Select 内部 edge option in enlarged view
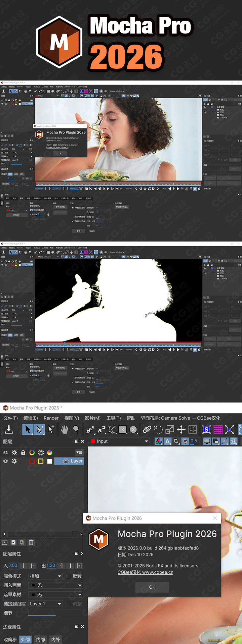This screenshot has height=644, width=242. coord(41,639)
